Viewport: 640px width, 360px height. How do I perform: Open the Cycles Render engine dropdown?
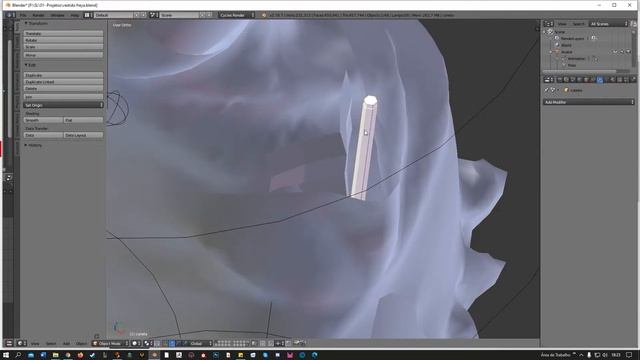[x=237, y=15]
